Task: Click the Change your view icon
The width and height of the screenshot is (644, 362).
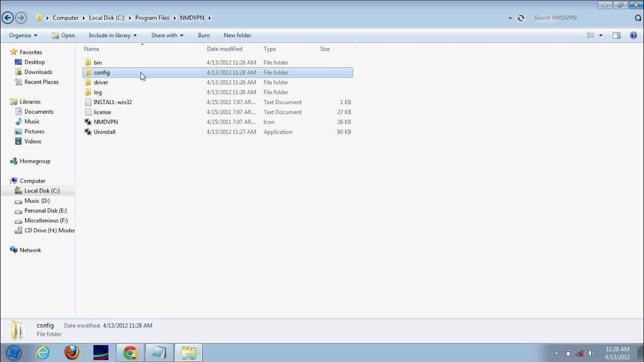Action: click(x=591, y=35)
